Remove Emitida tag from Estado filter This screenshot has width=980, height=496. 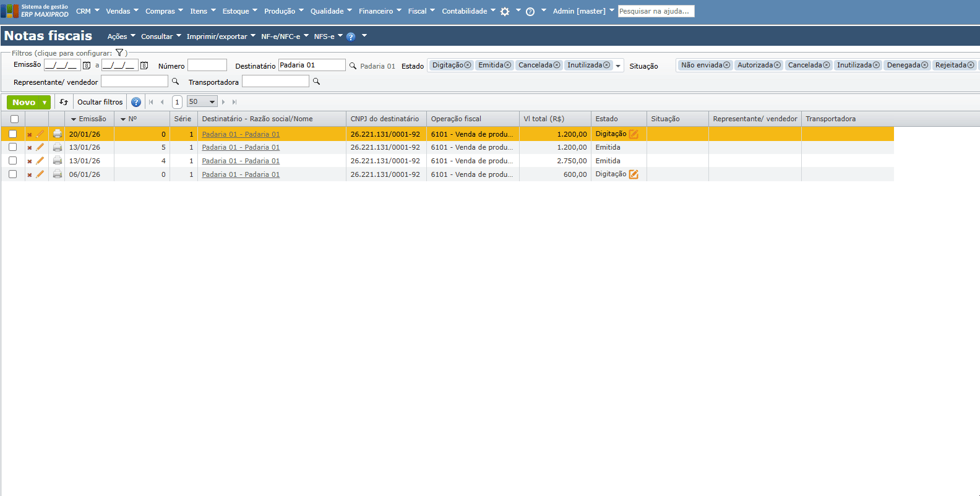point(508,65)
